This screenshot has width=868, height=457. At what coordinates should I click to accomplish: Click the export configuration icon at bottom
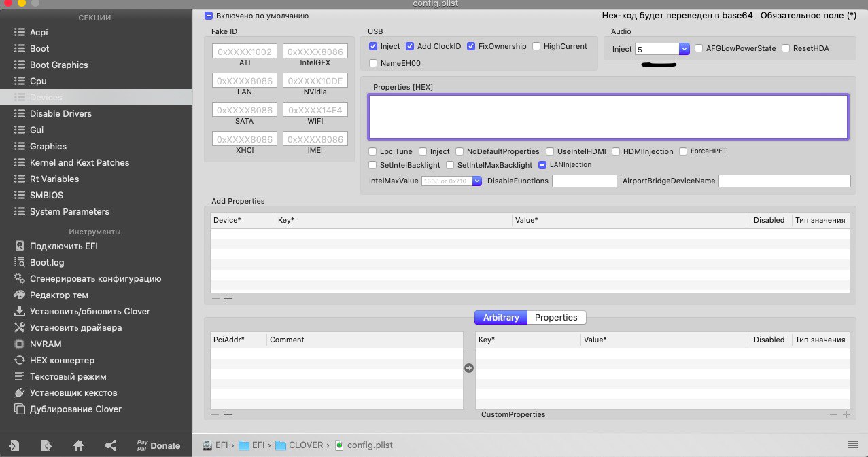click(x=46, y=445)
